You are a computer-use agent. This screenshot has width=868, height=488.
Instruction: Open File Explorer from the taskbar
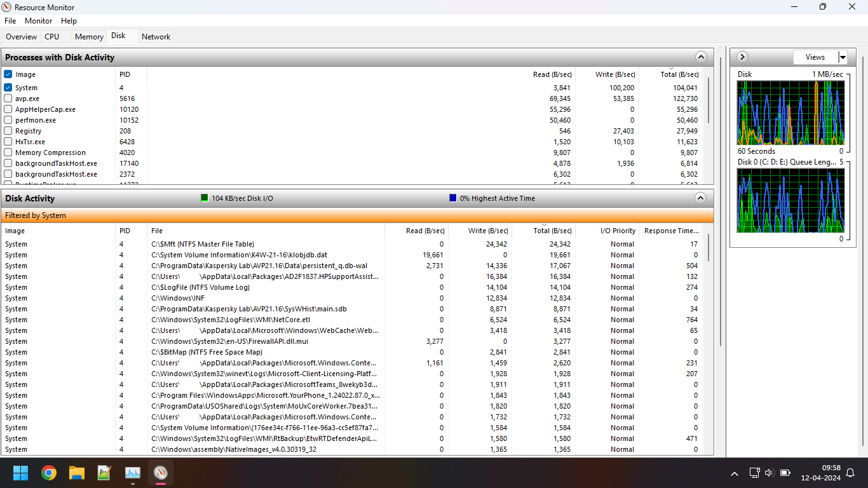point(76,473)
